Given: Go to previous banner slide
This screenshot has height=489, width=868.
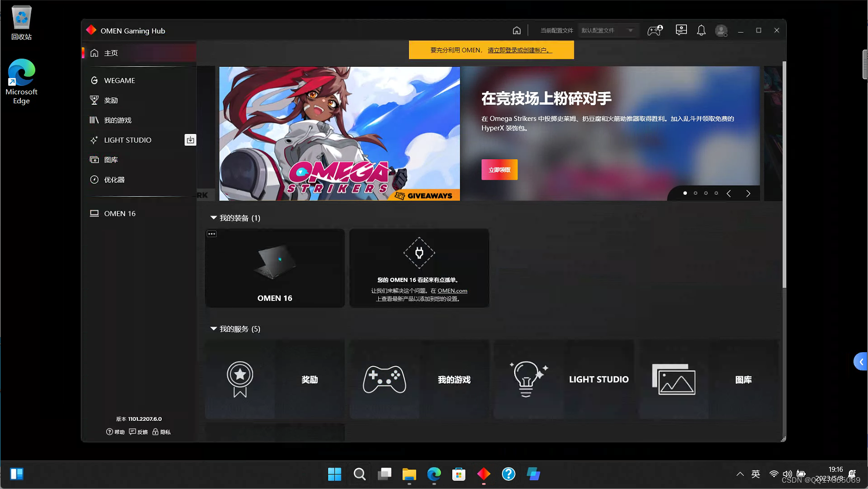Looking at the screenshot, I should pyautogui.click(x=729, y=193).
